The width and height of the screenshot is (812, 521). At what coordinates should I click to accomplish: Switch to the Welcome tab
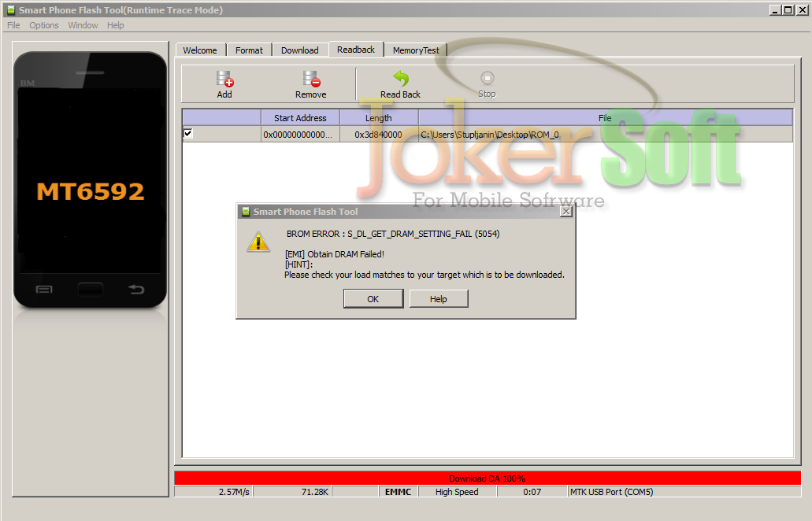tap(200, 50)
